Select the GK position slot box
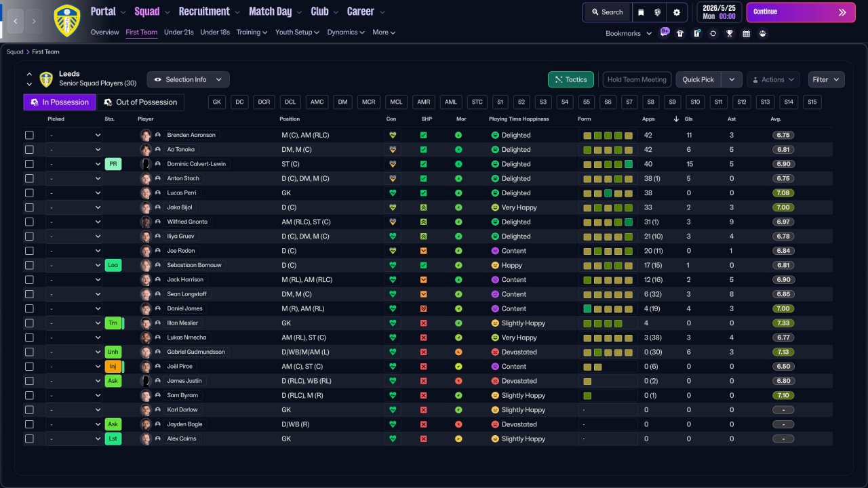 [217, 102]
